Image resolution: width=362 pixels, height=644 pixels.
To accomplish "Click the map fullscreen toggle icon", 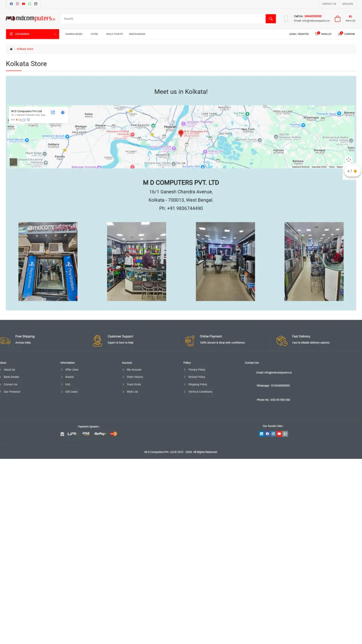I will (x=349, y=160).
